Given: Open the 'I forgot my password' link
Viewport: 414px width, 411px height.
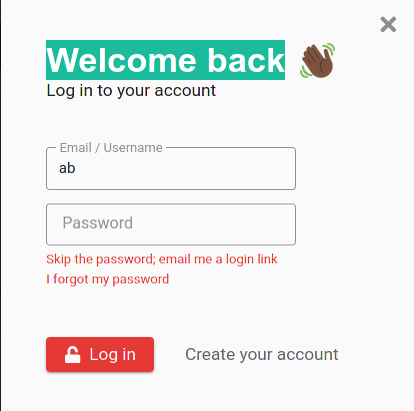Looking at the screenshot, I should coord(108,279).
